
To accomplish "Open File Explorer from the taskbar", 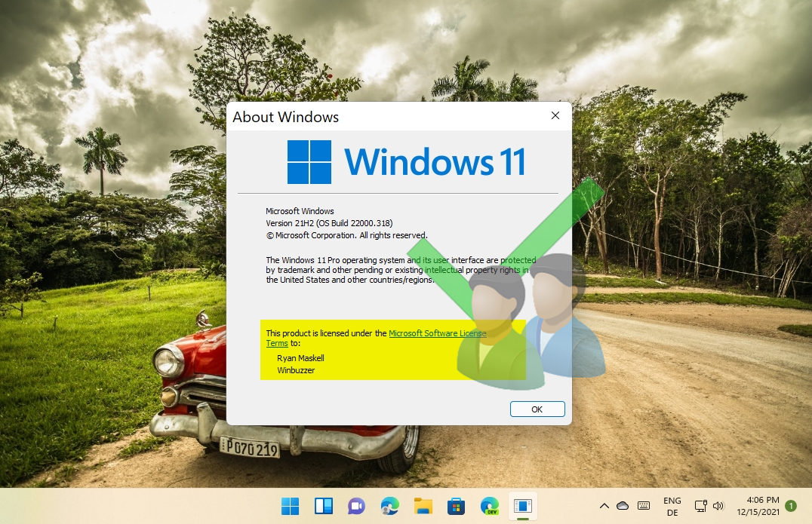I will [423, 506].
